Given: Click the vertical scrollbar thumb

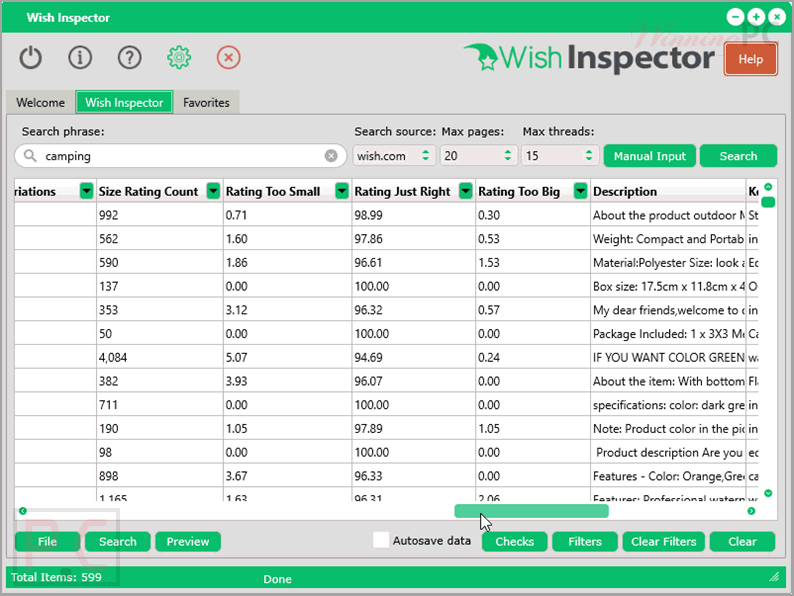Looking at the screenshot, I should point(768,202).
